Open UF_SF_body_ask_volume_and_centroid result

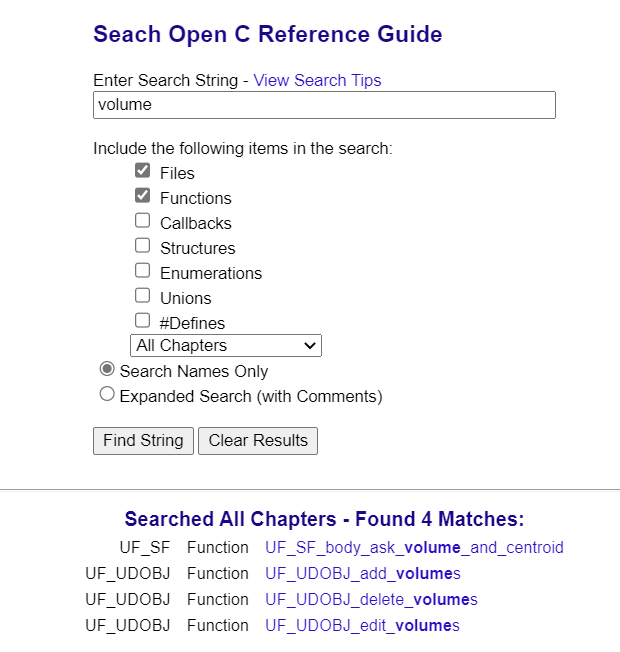tap(414, 548)
